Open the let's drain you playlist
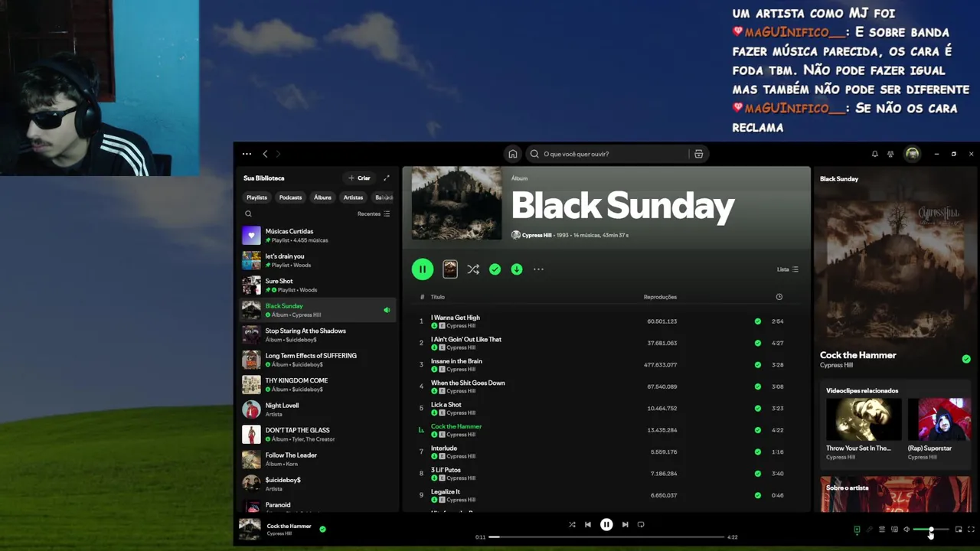The height and width of the screenshot is (551, 980). [x=317, y=260]
